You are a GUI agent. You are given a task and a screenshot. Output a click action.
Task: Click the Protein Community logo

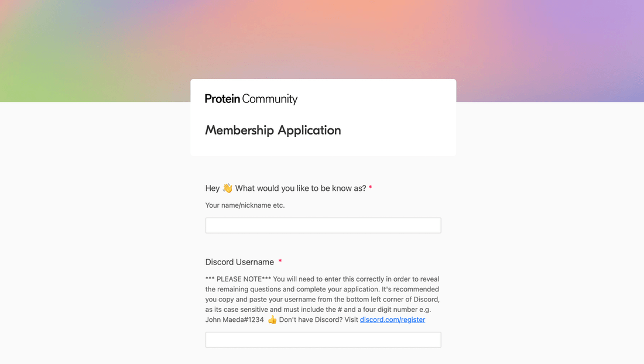(x=251, y=99)
